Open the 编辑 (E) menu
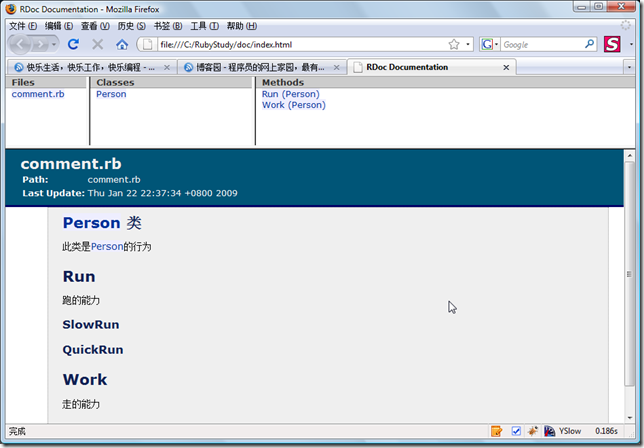The image size is (644, 448). click(59, 26)
